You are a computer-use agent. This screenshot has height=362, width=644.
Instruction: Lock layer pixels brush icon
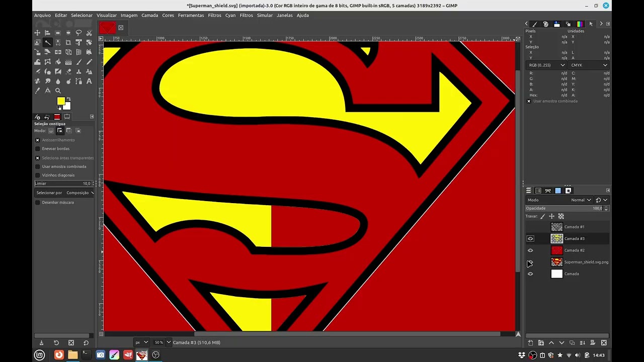(x=542, y=216)
